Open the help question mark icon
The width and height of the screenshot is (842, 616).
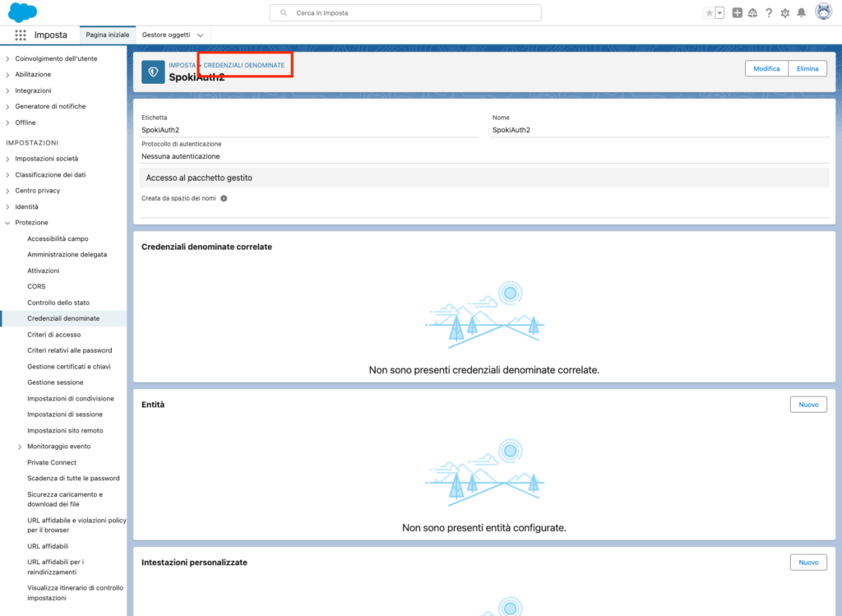tap(769, 13)
